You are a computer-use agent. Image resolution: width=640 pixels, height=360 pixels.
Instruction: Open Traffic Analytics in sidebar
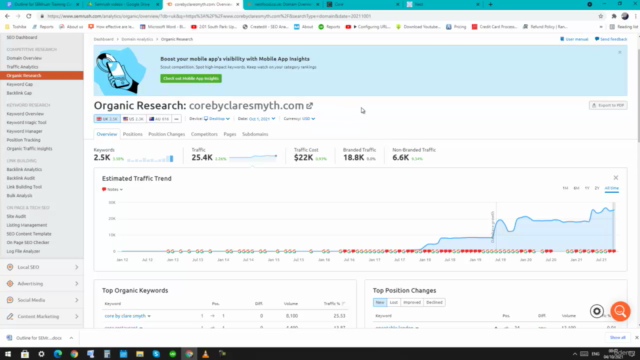pos(22,67)
